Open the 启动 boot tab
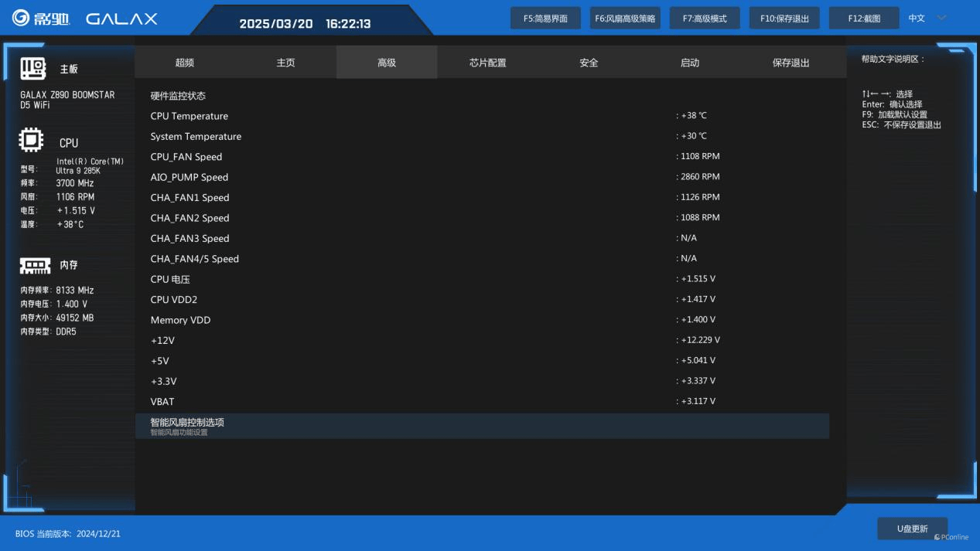980x551 pixels. pos(689,63)
